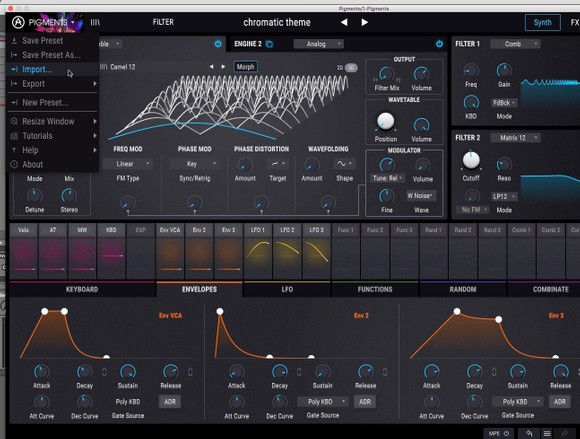Click the Output Filter Mix knob
The height and width of the screenshot is (439, 580).
(387, 74)
